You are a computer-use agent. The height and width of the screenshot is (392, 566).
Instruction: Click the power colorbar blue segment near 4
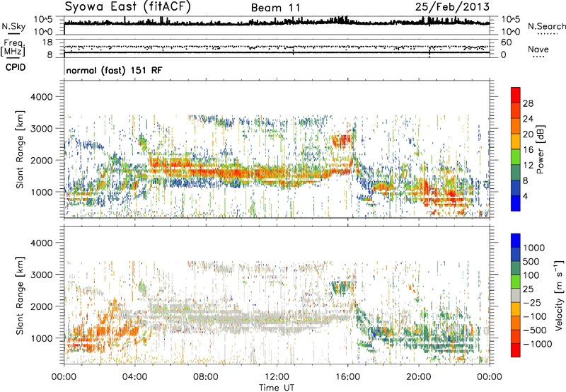tap(516, 203)
